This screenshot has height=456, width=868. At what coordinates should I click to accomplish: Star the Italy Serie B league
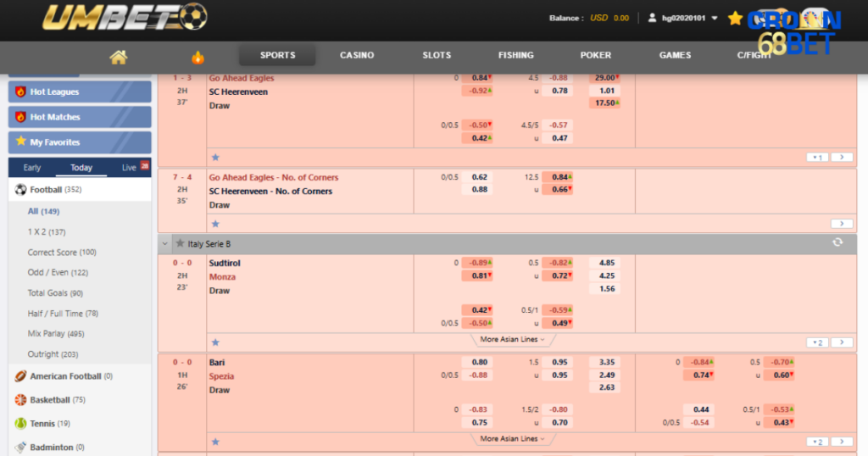coord(180,243)
